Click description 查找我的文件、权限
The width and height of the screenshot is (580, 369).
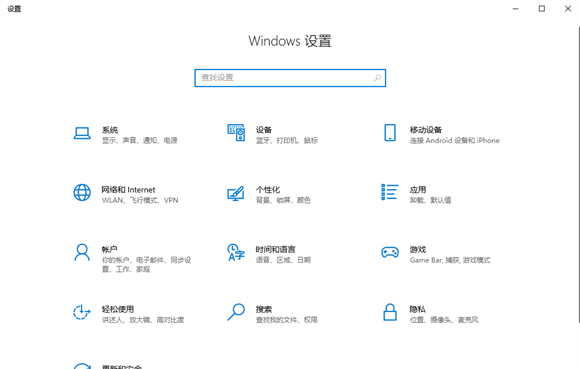[x=287, y=320]
